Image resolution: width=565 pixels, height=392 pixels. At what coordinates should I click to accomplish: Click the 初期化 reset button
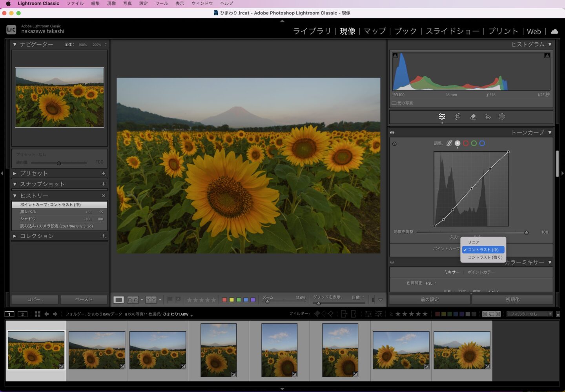[512, 299]
